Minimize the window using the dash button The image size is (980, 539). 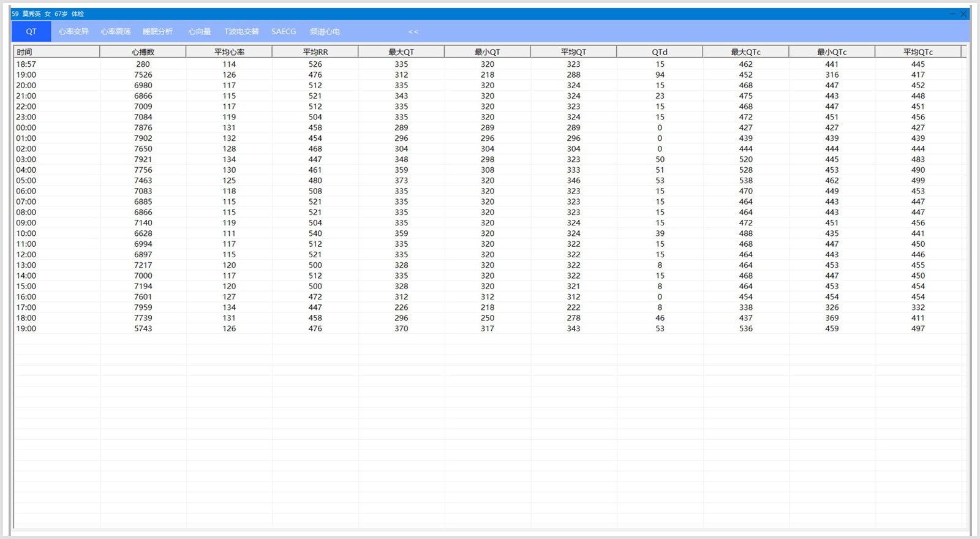(952, 14)
